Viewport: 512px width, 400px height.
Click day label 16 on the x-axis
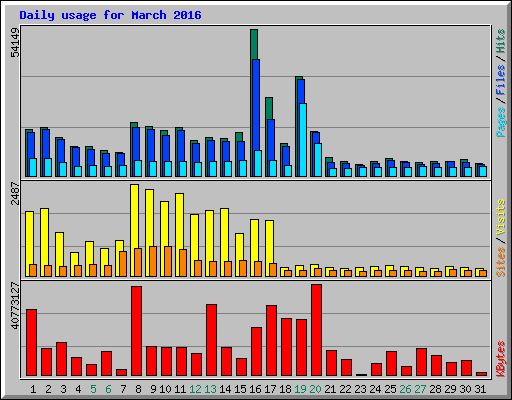[255, 389]
